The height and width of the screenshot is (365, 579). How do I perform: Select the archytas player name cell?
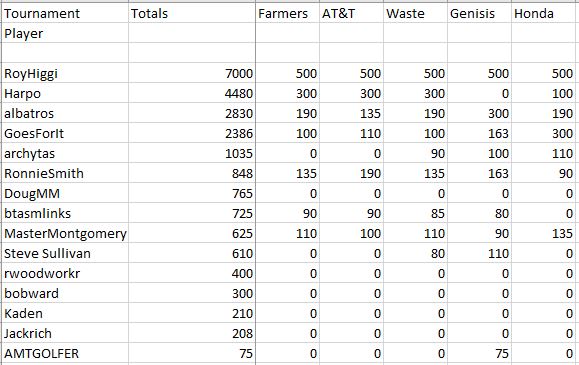[65, 153]
